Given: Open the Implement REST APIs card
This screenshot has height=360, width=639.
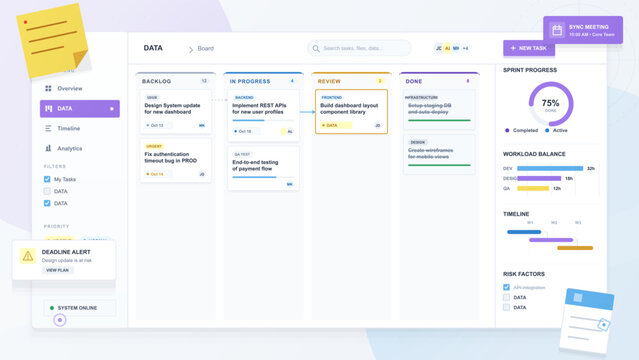Looking at the screenshot, I should tap(263, 115).
